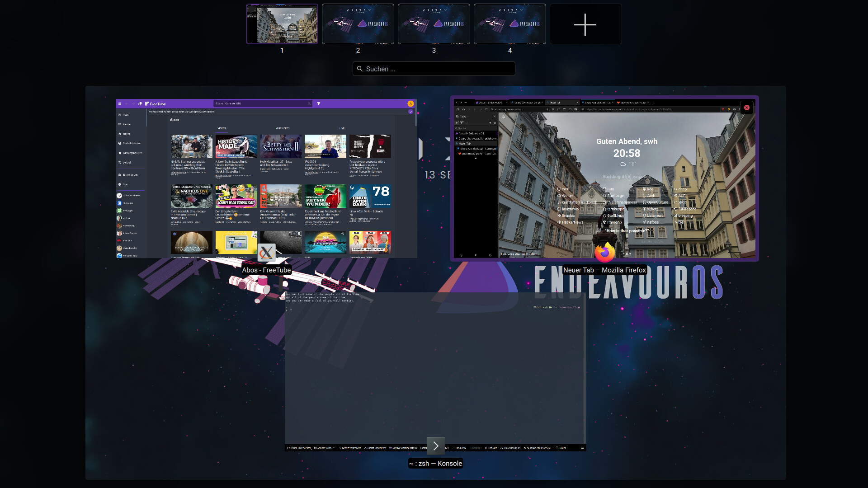Screen dimensions: 868x488
Task: Open 'Physik Wunder' video thumbnail
Action: point(325,196)
